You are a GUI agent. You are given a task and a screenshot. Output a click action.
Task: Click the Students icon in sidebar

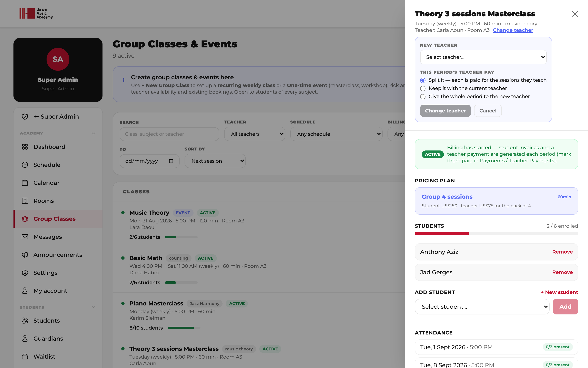click(25, 321)
